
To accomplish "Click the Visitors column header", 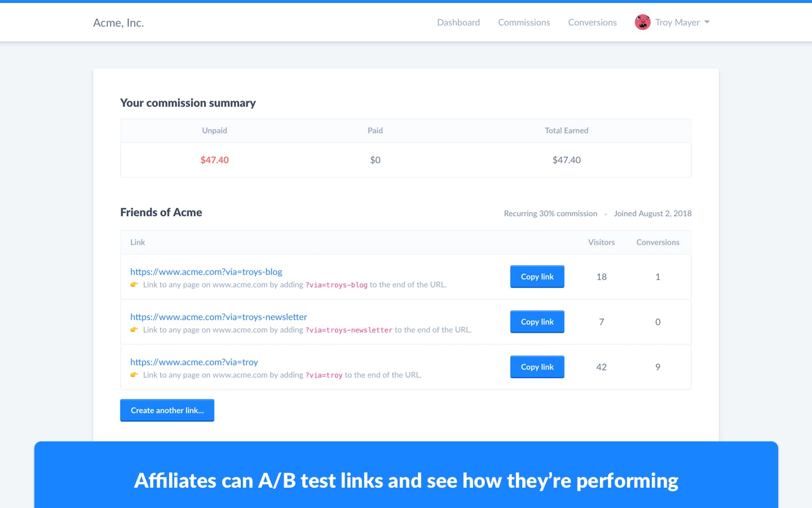I will point(601,242).
